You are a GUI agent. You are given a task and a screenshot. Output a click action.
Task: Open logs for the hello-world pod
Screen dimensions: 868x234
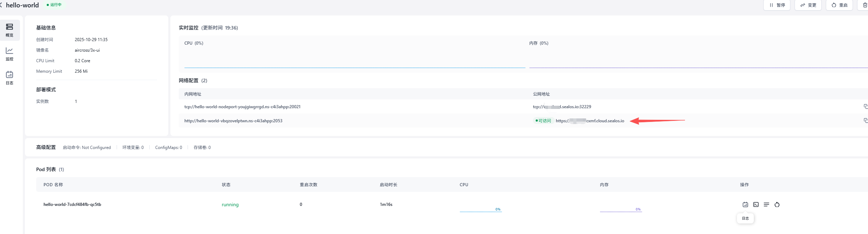pos(745,204)
